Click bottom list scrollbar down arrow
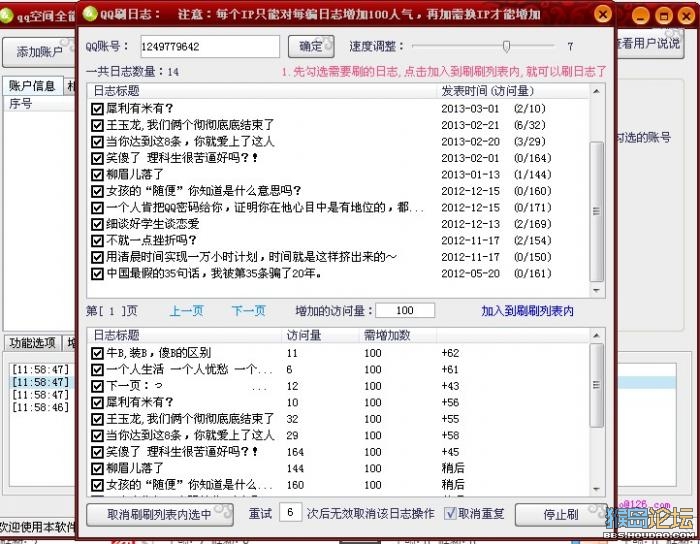The image size is (700, 544). click(x=596, y=490)
